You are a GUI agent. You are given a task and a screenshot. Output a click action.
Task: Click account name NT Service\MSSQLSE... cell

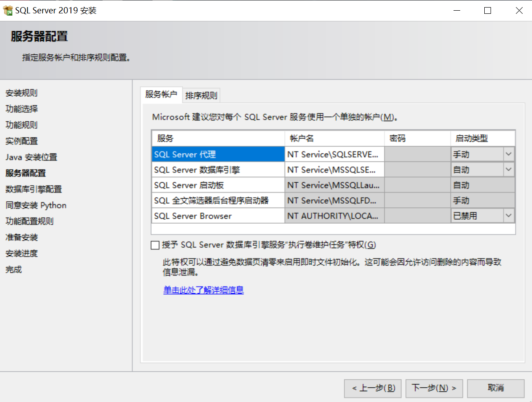tap(334, 169)
